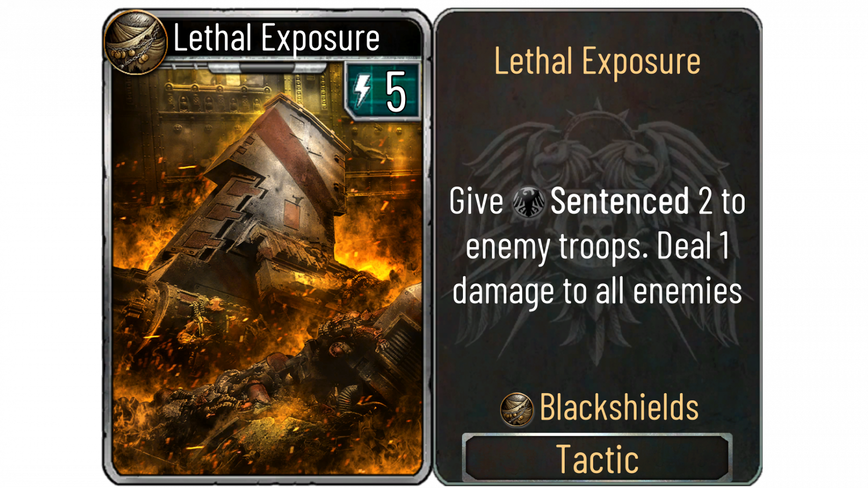Screen dimensions: 868x488
Task: Click the Sentenced keyword raven icon
Action: [528, 202]
